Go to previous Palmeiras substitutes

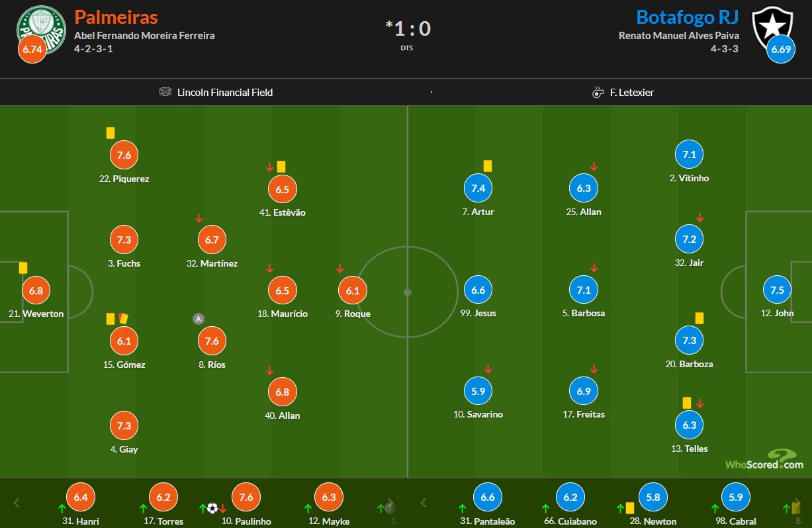[x=18, y=502]
